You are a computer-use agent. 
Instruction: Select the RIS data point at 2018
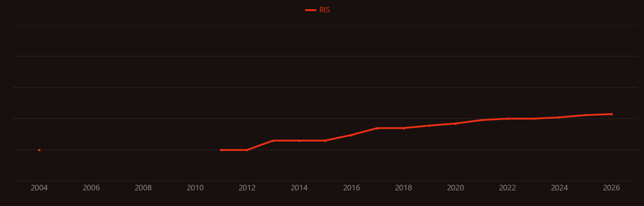pyautogui.click(x=403, y=128)
